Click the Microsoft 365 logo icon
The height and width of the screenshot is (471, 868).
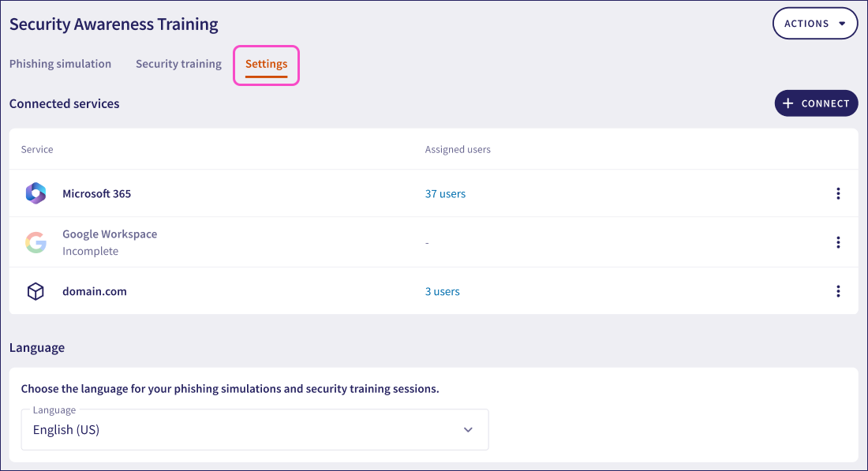pos(36,193)
